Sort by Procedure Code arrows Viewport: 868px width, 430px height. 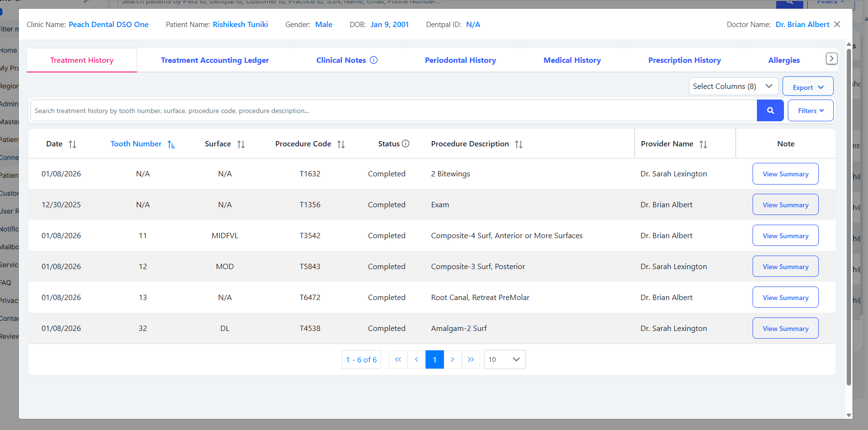[341, 144]
